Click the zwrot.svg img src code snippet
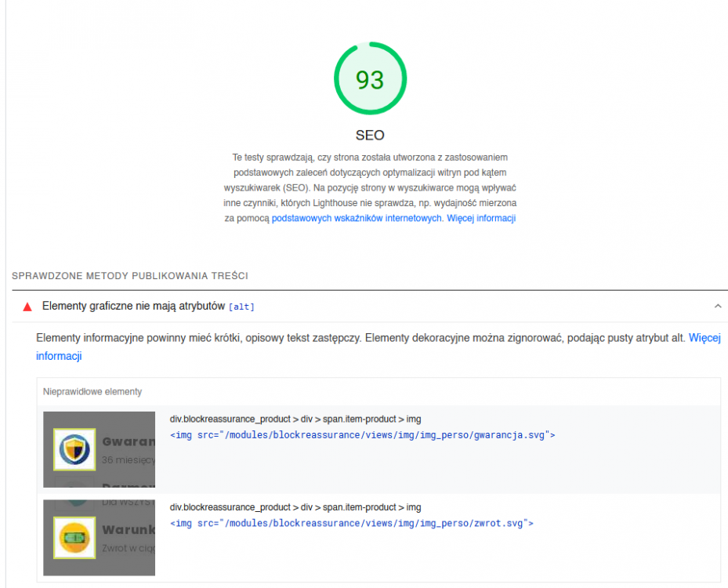728x588 pixels. click(351, 523)
